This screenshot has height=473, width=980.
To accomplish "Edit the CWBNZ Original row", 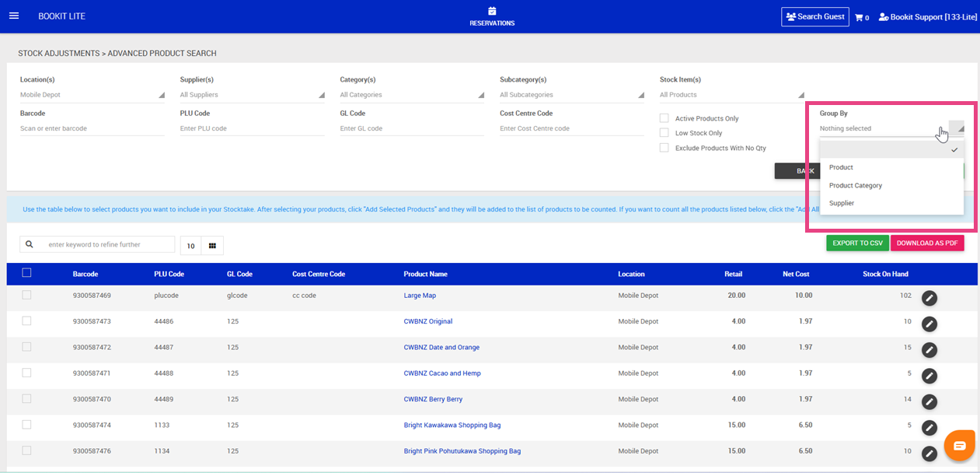I will [x=929, y=324].
